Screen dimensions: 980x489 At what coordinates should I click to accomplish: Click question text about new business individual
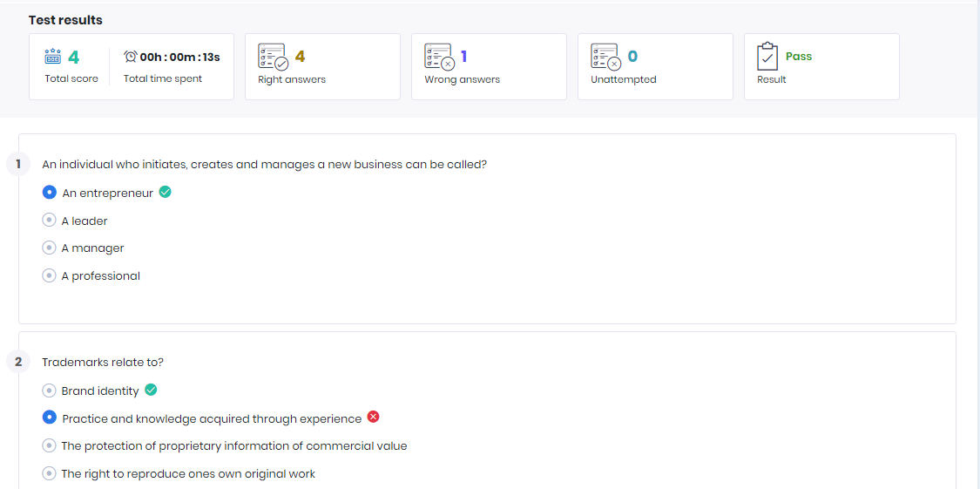pyautogui.click(x=264, y=165)
